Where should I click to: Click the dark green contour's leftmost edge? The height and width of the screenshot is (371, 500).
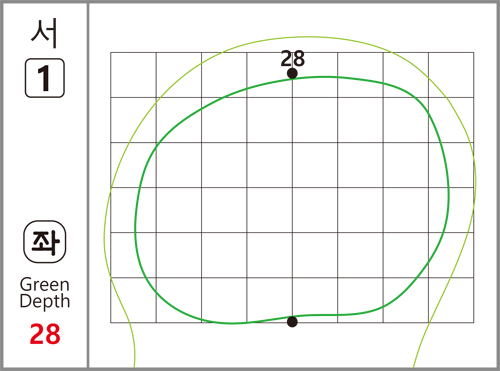coord(135,230)
